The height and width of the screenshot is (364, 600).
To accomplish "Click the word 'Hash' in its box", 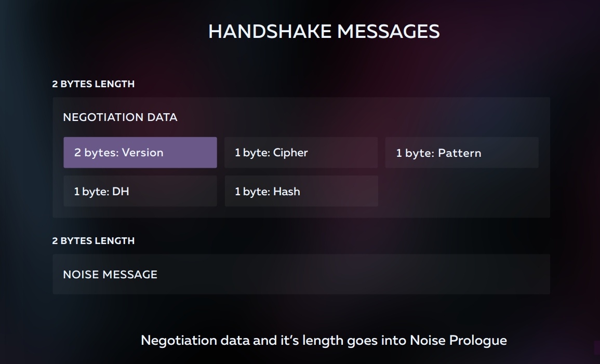I will pos(287,192).
